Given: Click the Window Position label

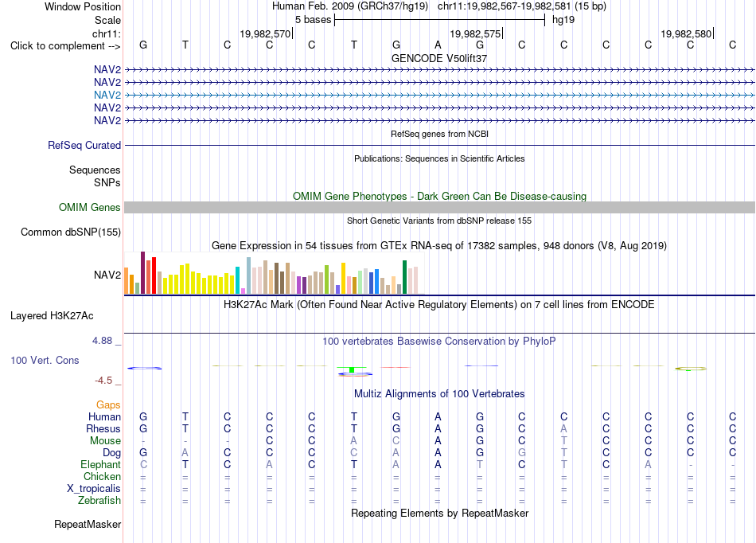Looking at the screenshot, I should pos(83,6).
